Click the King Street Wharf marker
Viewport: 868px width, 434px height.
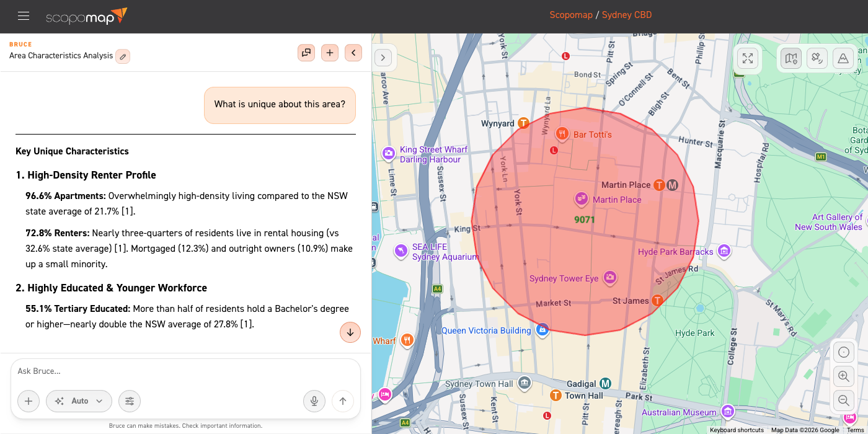pos(389,153)
